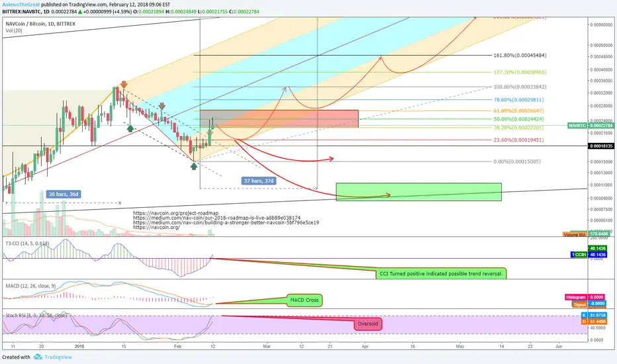
Task: Select the 78.60%(0.00029811) Fibonacci label
Action: click(518, 100)
